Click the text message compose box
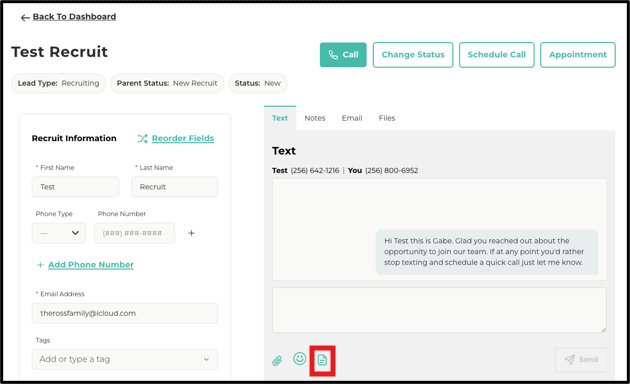The height and width of the screenshot is (384, 630). point(439,310)
